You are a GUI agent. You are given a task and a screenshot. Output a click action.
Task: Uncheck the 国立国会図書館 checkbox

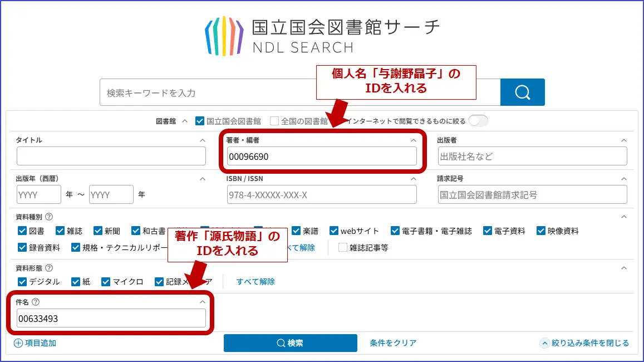click(200, 121)
